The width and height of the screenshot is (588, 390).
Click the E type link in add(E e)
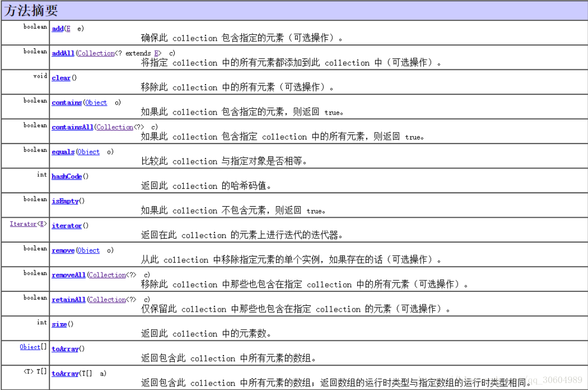(x=68, y=28)
